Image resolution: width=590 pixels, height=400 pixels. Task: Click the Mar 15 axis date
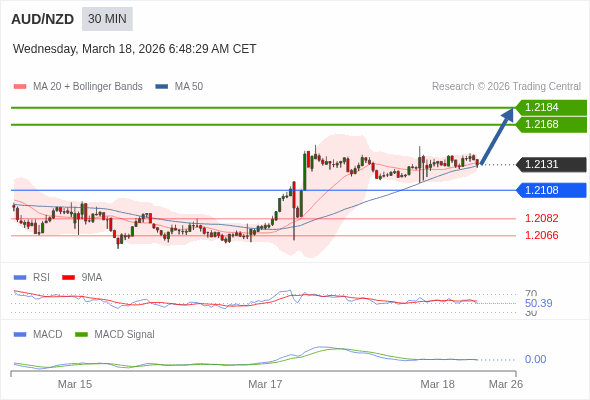[75, 384]
